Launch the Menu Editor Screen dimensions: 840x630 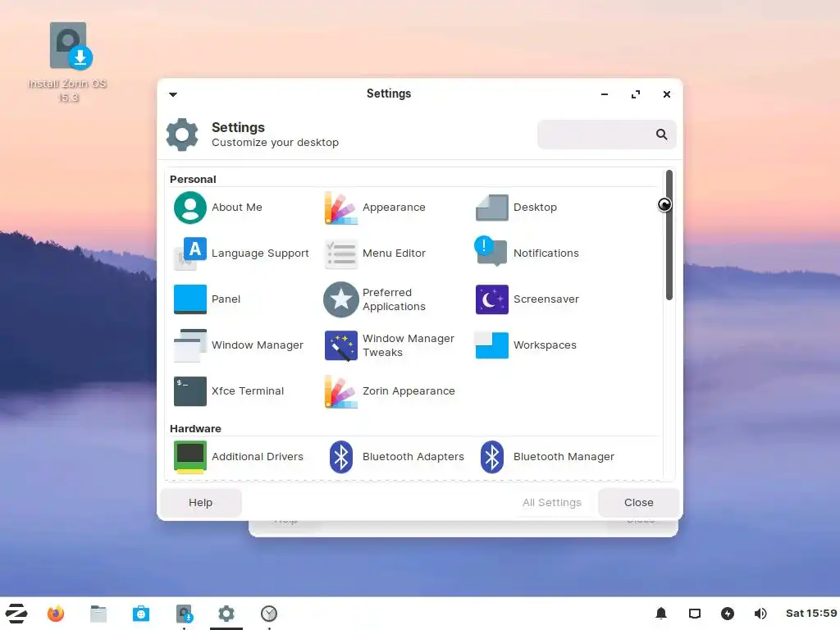[x=375, y=253]
